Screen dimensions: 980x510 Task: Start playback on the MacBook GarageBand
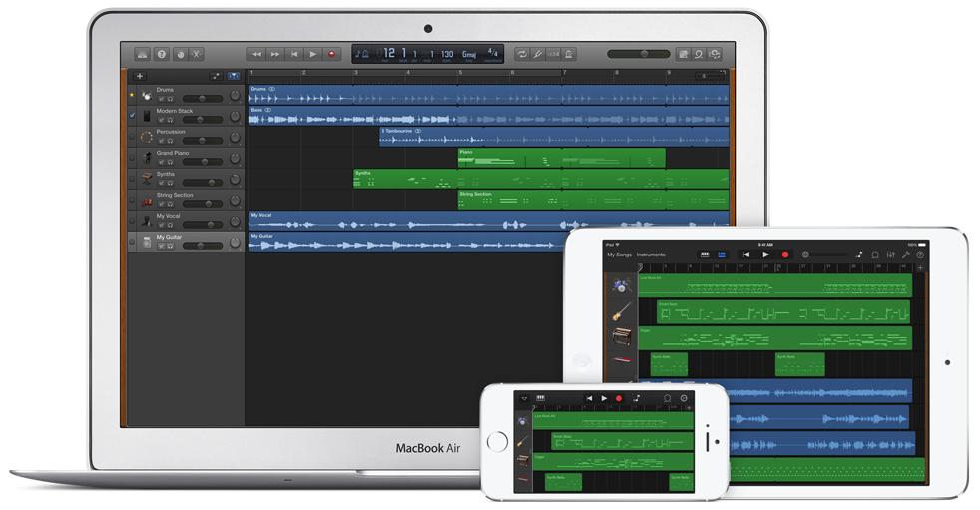click(312, 54)
